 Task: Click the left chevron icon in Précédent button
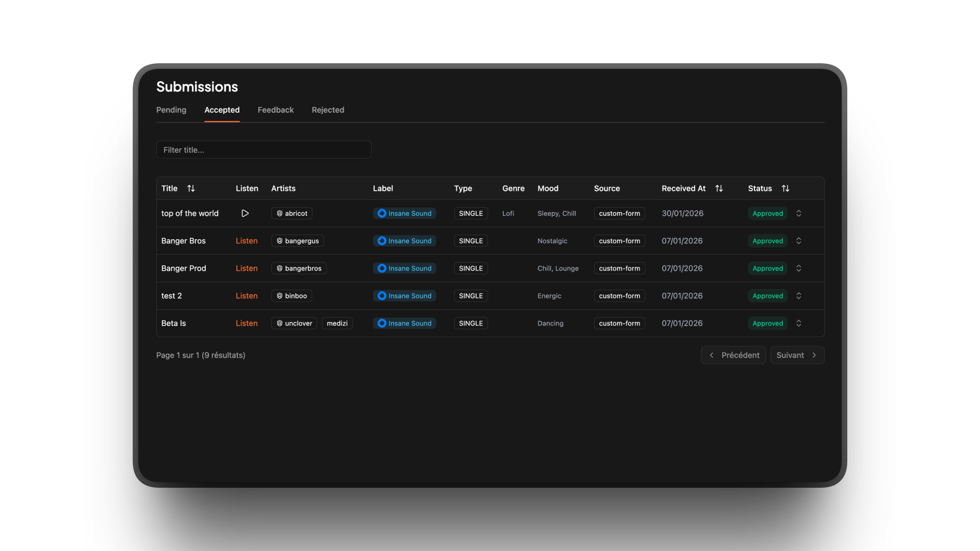[711, 355]
